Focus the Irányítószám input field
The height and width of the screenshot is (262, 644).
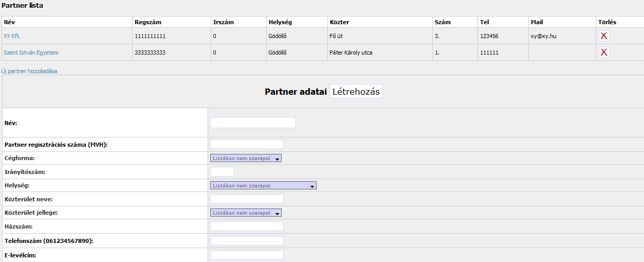coord(223,171)
